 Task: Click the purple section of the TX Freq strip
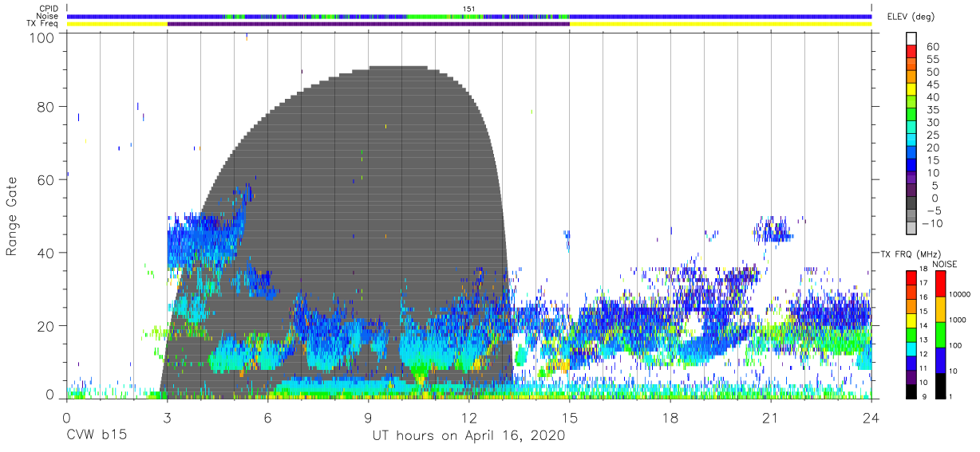pos(369,24)
